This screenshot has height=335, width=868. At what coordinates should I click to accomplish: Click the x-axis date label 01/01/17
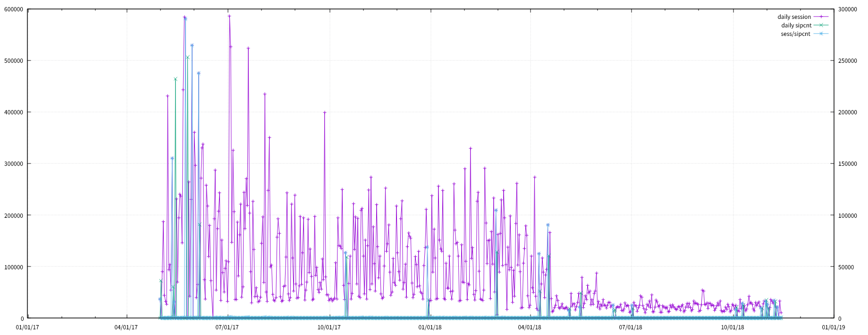(x=28, y=327)
